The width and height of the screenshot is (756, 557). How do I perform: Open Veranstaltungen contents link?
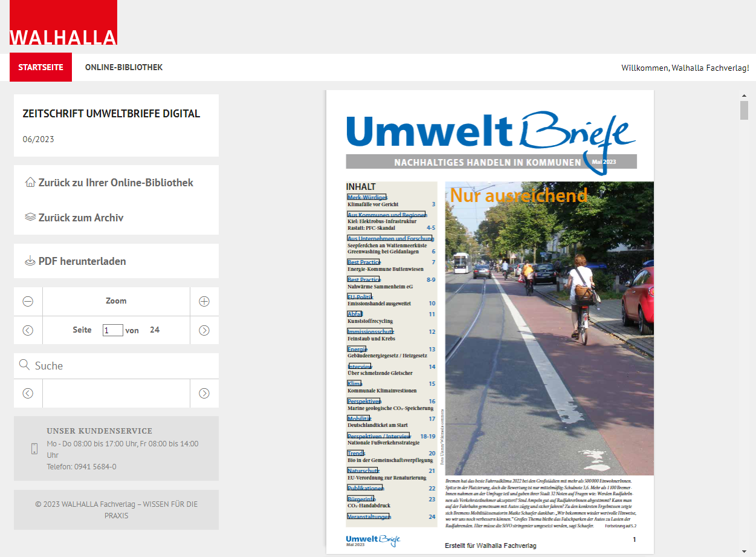point(369,516)
